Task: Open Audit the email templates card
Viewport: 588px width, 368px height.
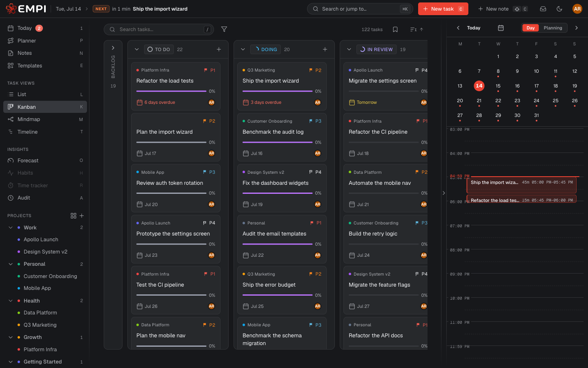Action: tap(282, 239)
